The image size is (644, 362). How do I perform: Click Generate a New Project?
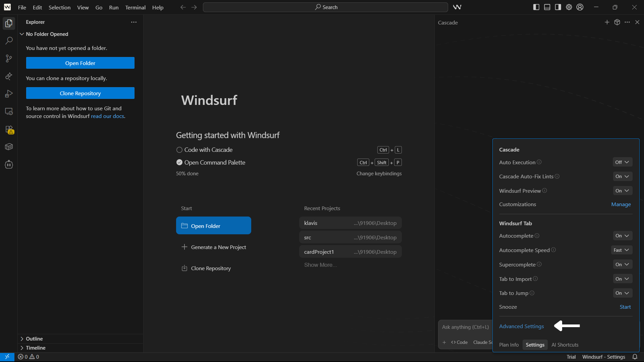(214, 247)
